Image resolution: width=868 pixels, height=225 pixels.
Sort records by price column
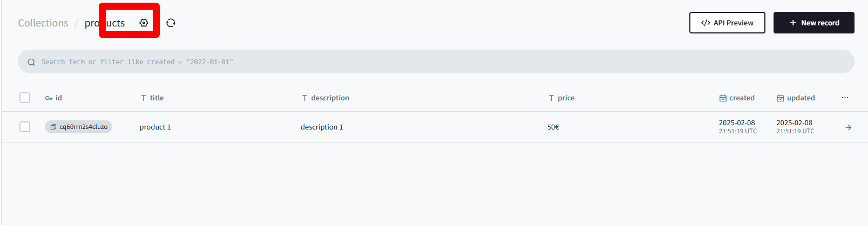(561, 98)
